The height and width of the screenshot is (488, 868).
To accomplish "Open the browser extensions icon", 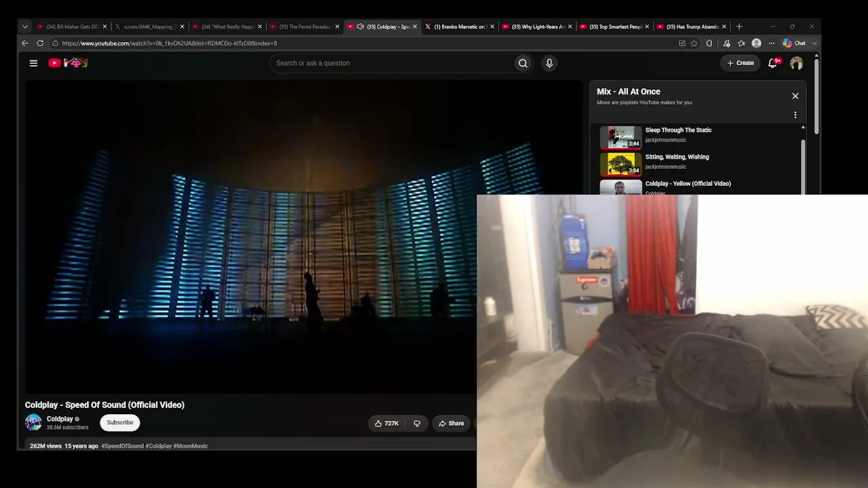I will pos(709,43).
